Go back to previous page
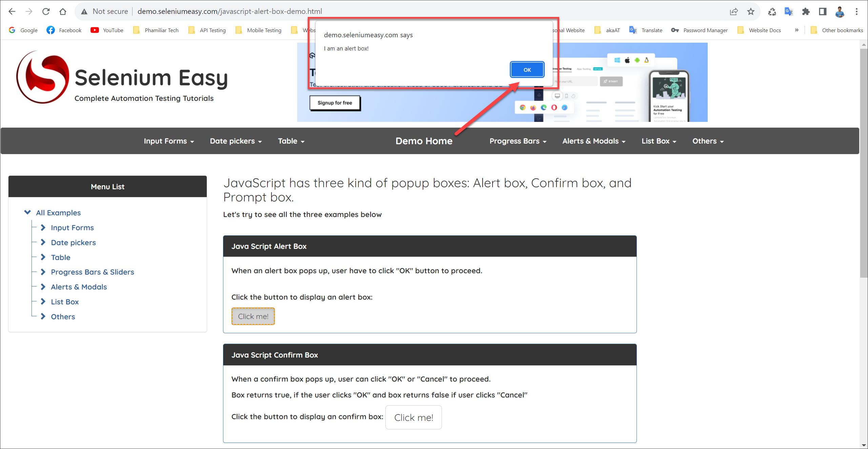The image size is (868, 449). 12,12
